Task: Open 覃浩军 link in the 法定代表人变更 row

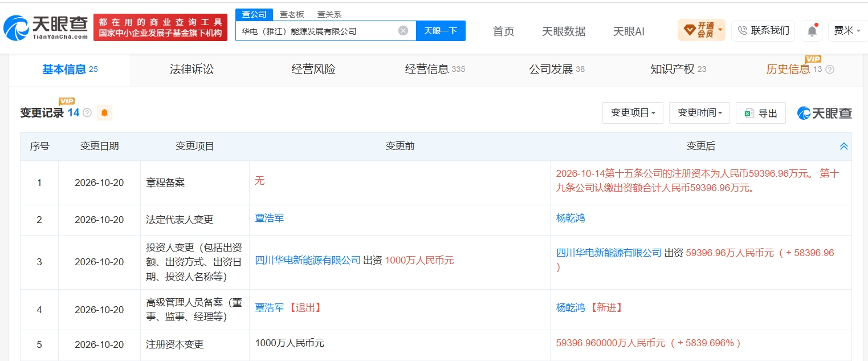Action: tap(270, 218)
